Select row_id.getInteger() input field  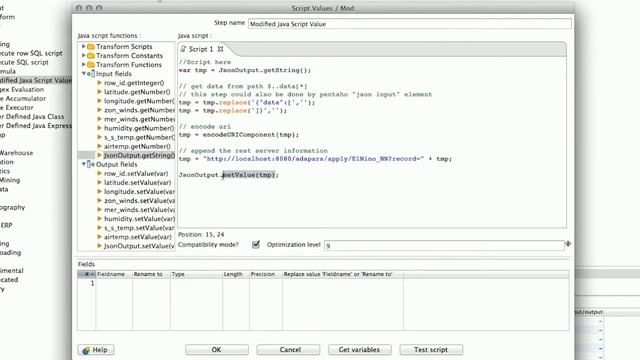pyautogui.click(x=134, y=83)
